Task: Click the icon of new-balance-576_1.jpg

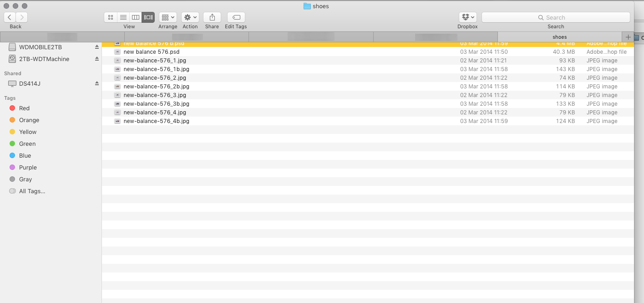Action: pos(117,61)
